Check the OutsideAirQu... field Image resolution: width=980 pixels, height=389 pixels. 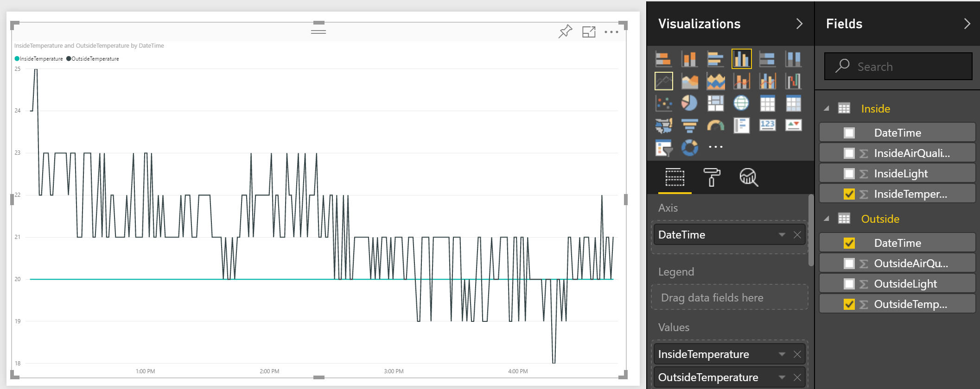point(849,264)
